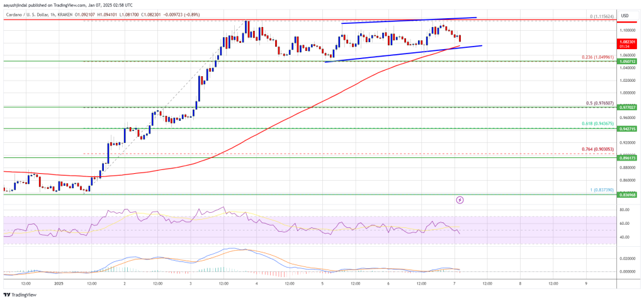The image size is (644, 301).
Task: Click the purple lightning bolt event icon
Action: pos(460,200)
